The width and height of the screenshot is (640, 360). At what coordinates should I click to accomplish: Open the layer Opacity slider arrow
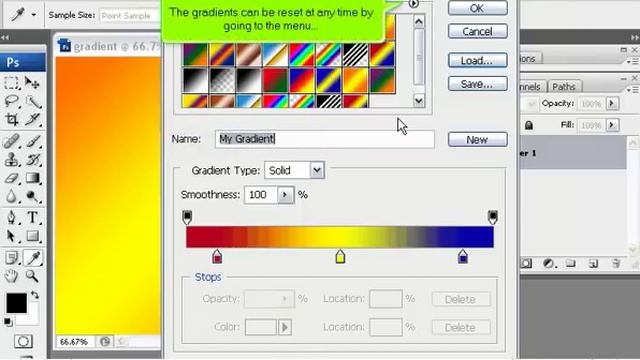click(611, 103)
